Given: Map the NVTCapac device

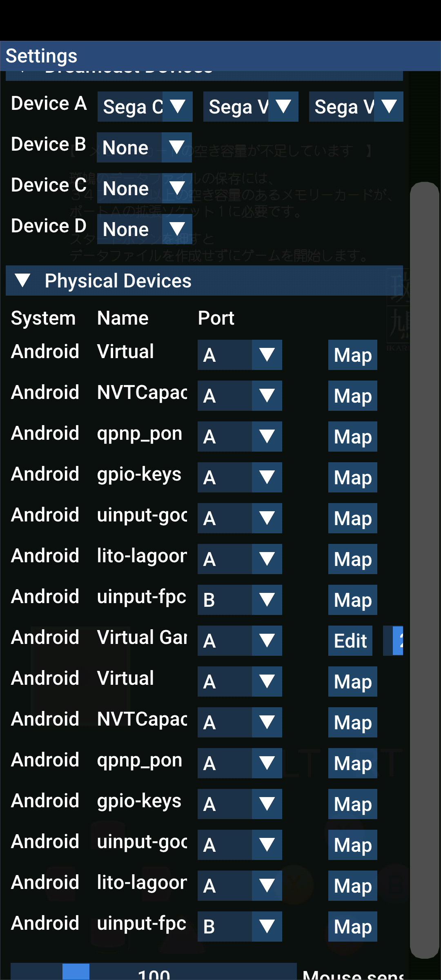Looking at the screenshot, I should (x=352, y=396).
